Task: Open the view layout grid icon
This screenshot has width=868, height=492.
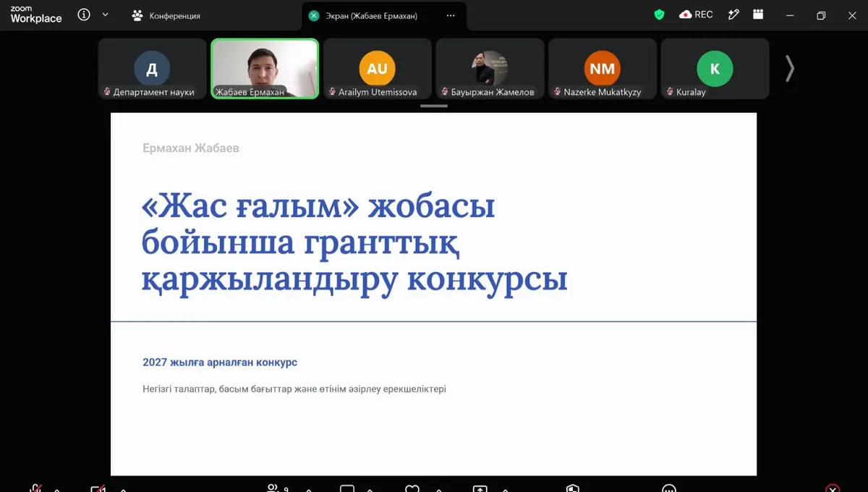Action: click(758, 14)
